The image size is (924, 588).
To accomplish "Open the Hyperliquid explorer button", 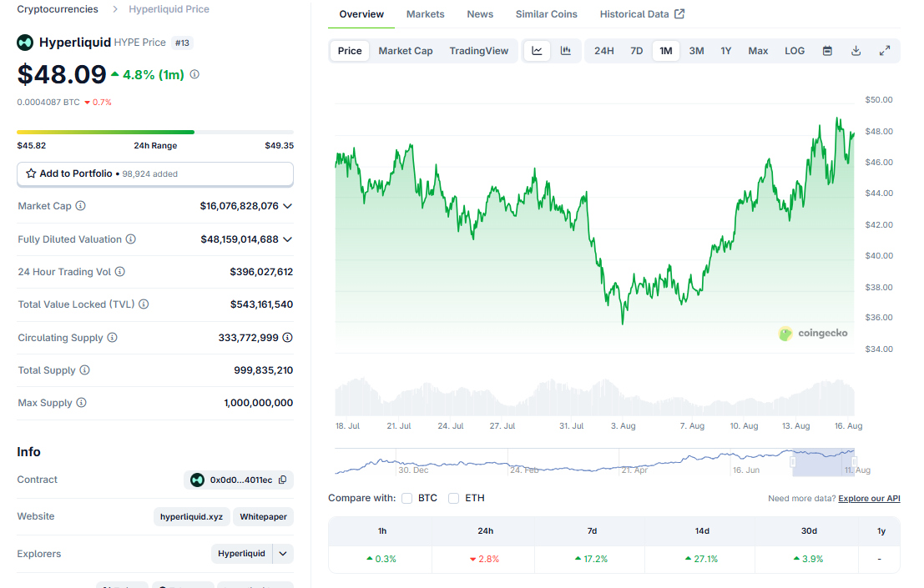I will 241,553.
